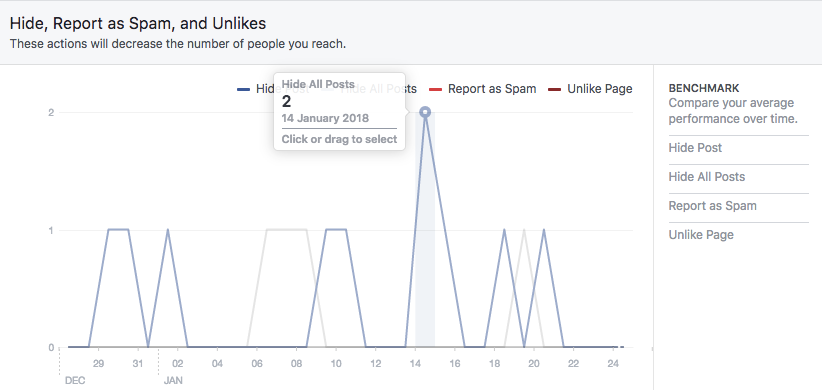Toggle Unlike Page legend series
This screenshot has height=390, width=822.
[590, 89]
